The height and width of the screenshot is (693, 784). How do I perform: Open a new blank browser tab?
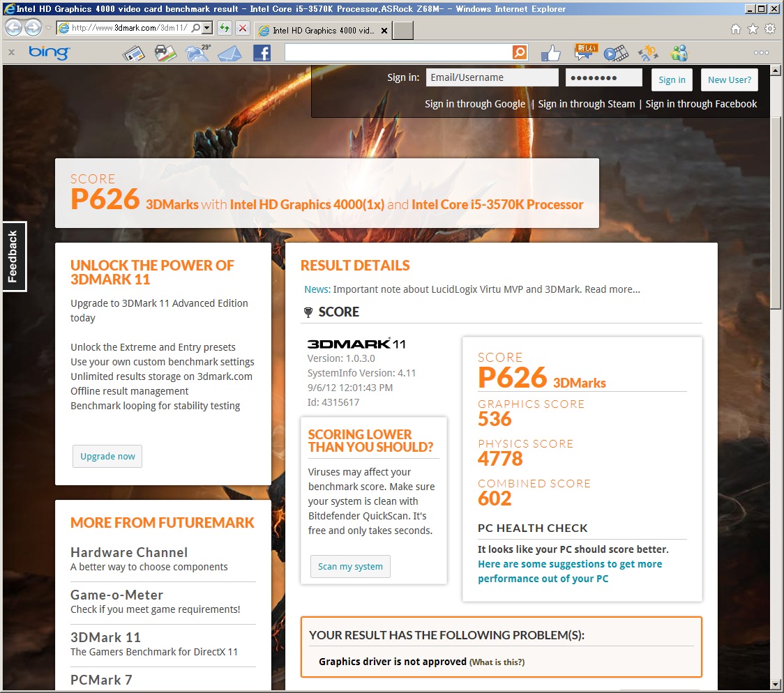(403, 31)
